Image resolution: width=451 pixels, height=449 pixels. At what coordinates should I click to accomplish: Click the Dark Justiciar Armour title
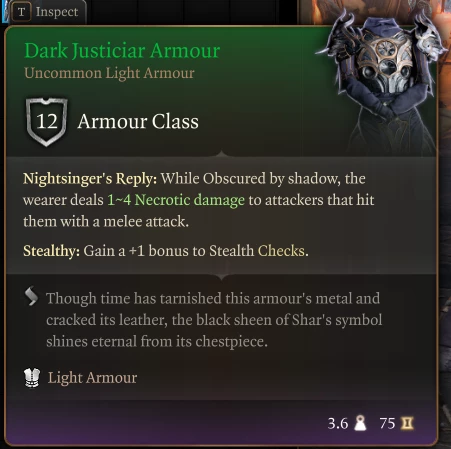pos(122,51)
